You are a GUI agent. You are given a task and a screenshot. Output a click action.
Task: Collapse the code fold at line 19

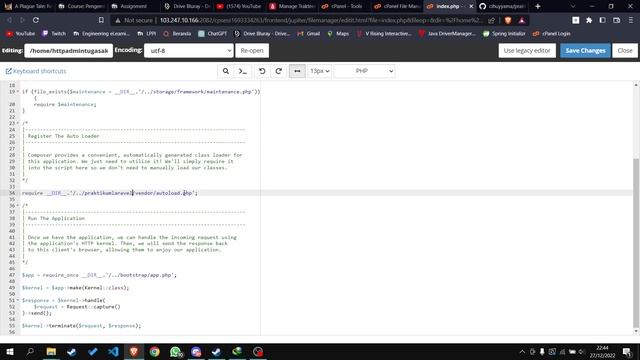18,92
